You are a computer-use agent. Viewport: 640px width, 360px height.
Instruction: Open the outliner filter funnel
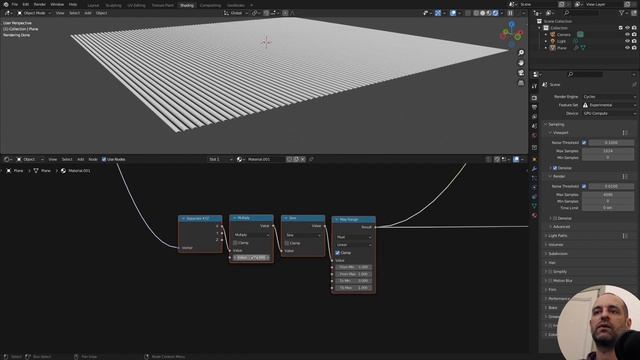(622, 13)
